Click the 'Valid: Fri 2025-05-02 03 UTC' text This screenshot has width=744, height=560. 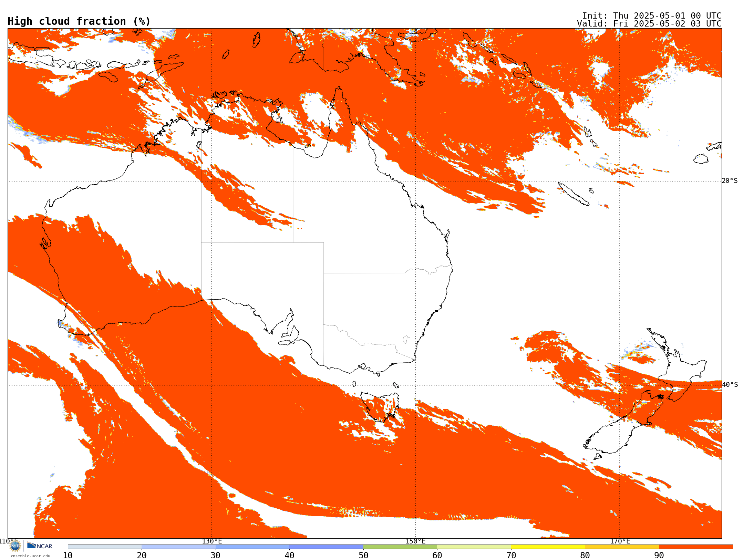coord(649,24)
